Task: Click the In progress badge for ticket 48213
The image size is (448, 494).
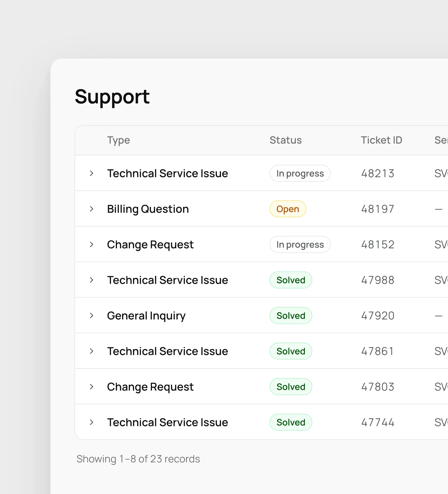Action: pyautogui.click(x=300, y=173)
